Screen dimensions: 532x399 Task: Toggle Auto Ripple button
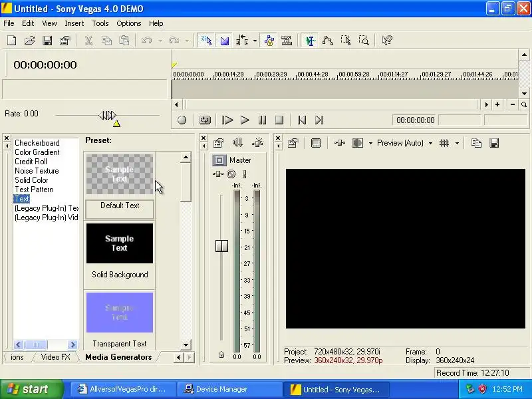(242, 41)
